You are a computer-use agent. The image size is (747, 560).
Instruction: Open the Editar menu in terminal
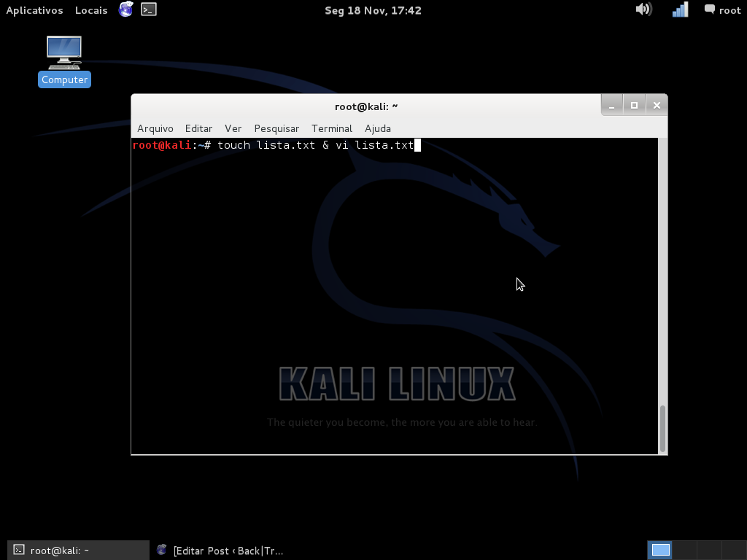click(198, 128)
